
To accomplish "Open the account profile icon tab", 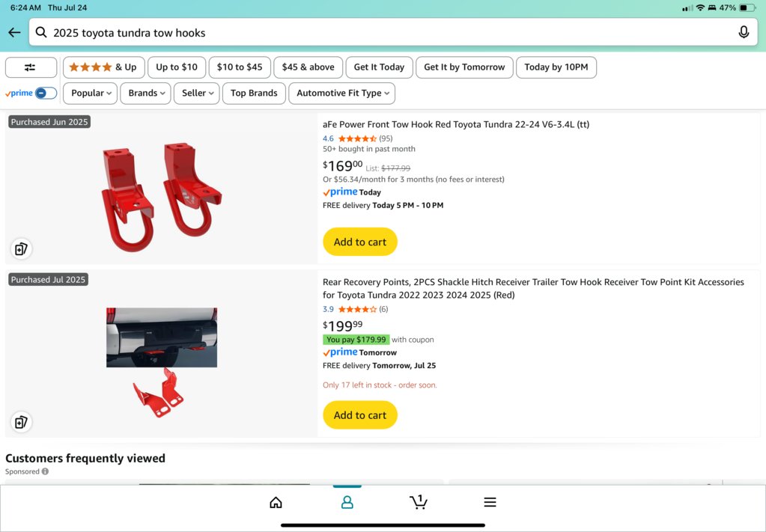I will point(347,502).
